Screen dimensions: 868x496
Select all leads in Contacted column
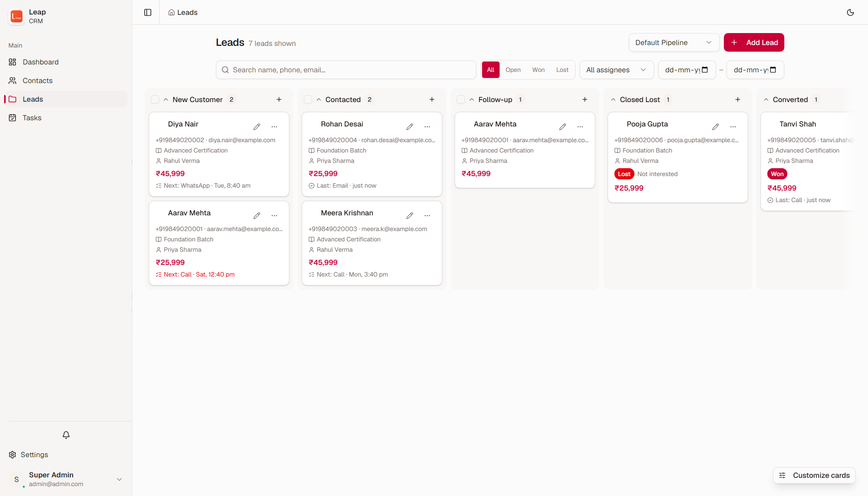[x=308, y=100]
